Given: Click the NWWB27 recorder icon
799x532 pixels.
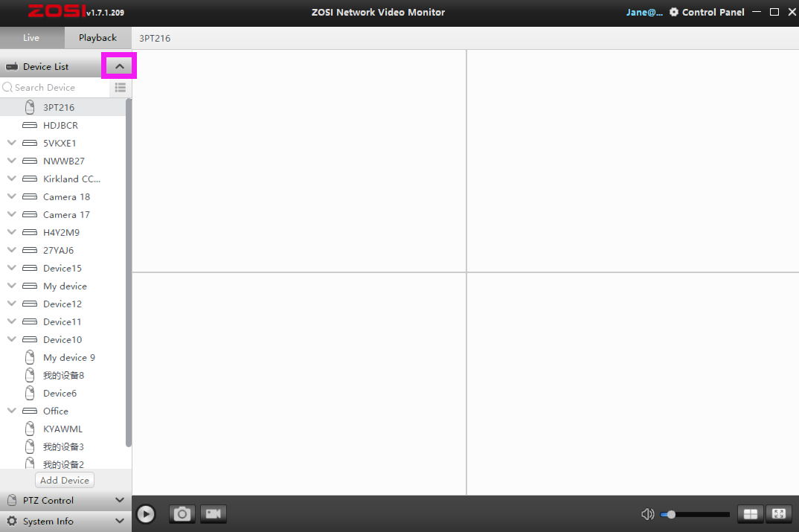Looking at the screenshot, I should [x=30, y=161].
